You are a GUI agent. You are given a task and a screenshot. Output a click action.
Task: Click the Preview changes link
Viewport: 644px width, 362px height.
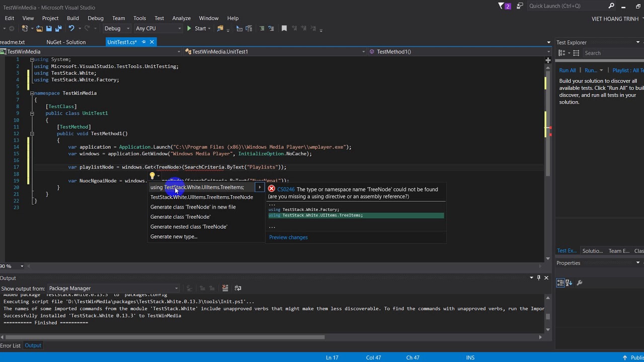coord(288,237)
